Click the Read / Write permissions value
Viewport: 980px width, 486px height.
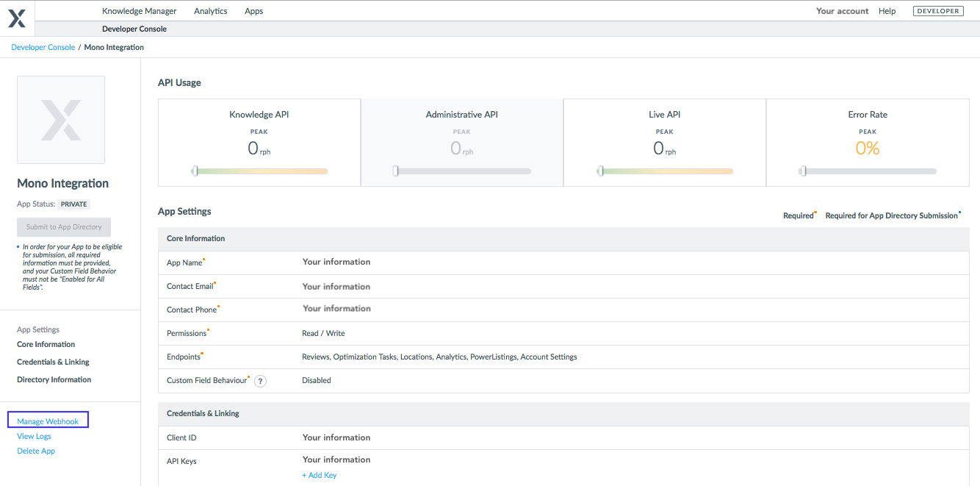[323, 333]
